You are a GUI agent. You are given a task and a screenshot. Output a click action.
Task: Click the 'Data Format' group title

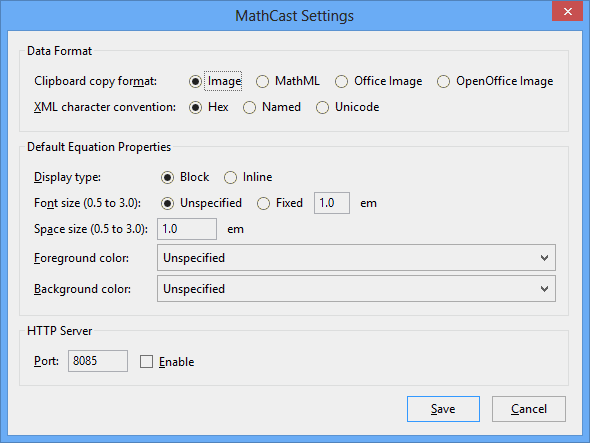coord(59,51)
